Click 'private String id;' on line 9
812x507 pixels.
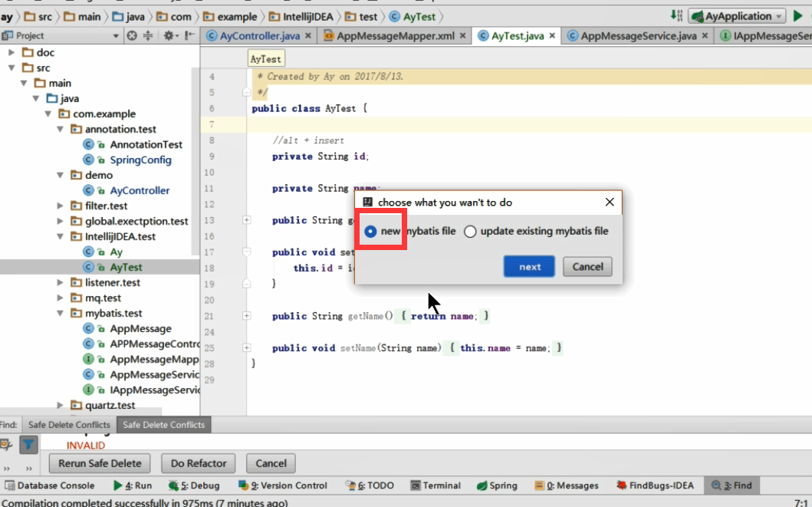click(321, 156)
